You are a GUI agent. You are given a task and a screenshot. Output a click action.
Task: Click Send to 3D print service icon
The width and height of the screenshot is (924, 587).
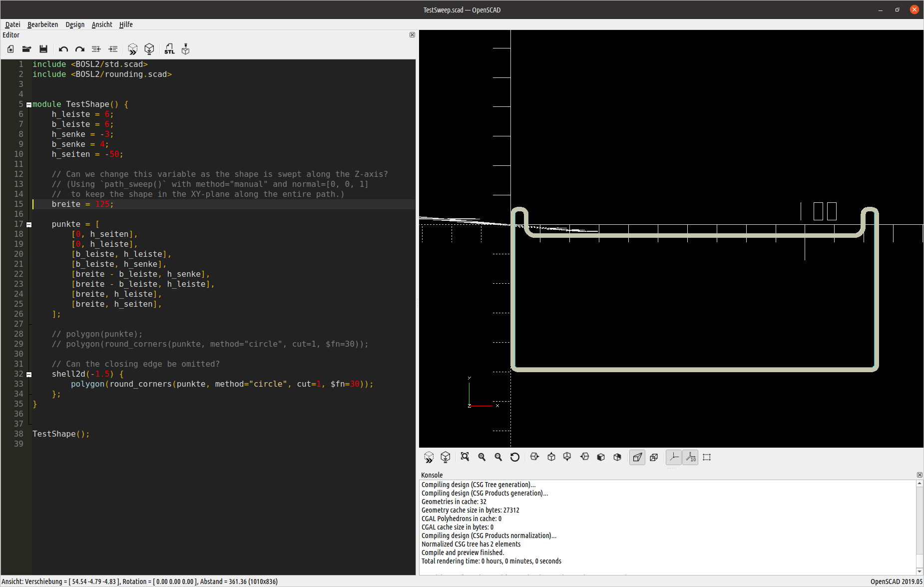coord(186,49)
